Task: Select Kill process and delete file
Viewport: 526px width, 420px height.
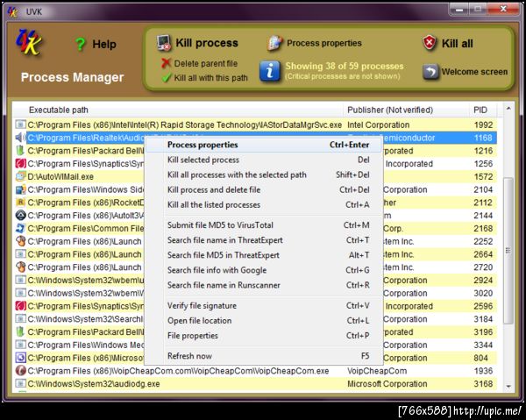Action: 263,190
